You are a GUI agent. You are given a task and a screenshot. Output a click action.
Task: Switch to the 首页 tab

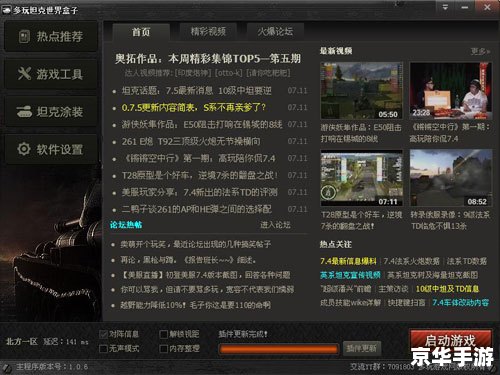click(141, 32)
